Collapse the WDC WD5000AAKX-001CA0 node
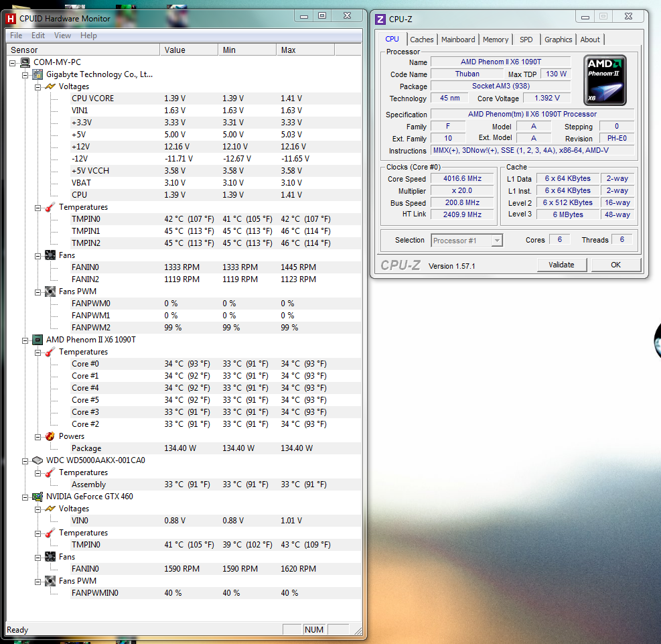 pyautogui.click(x=25, y=461)
